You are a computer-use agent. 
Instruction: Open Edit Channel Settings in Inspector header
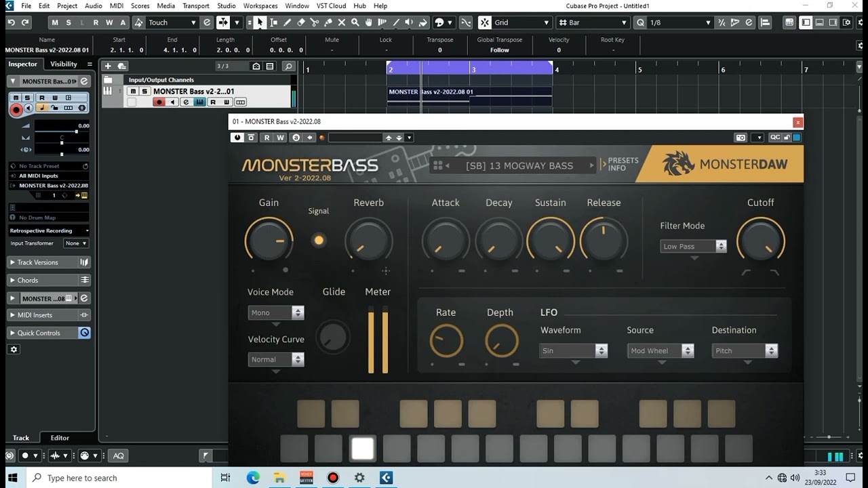pos(84,81)
